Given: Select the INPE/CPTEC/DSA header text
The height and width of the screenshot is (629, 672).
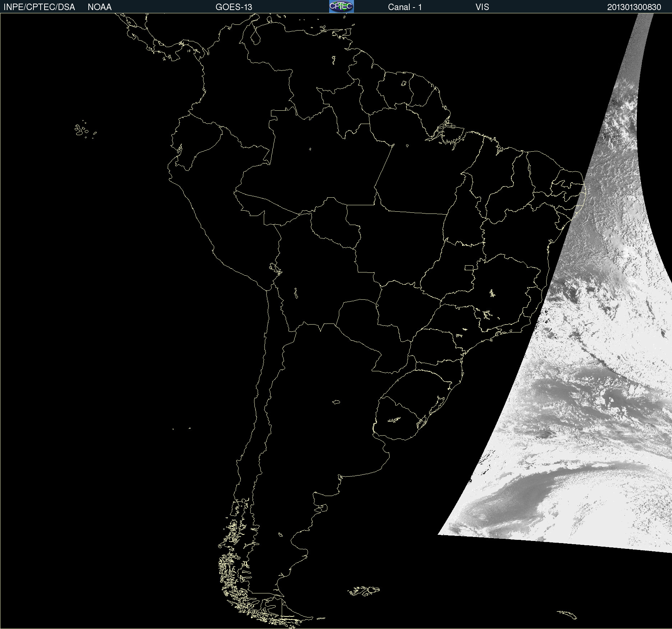Looking at the screenshot, I should [39, 7].
